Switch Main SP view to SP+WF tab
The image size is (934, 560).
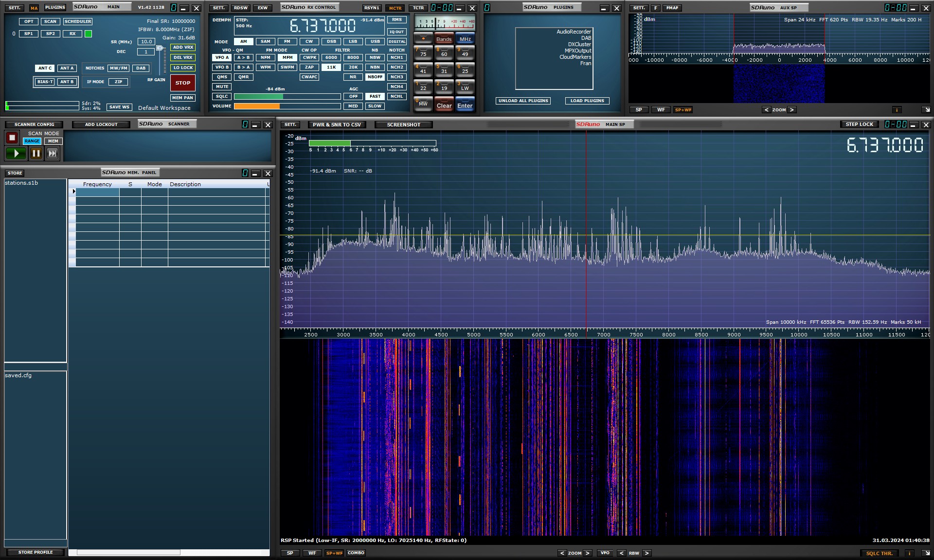point(334,553)
